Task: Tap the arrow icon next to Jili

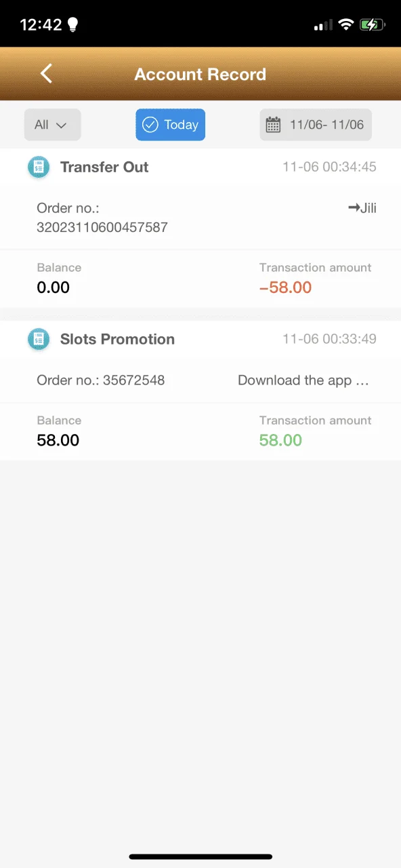Action: pyautogui.click(x=353, y=208)
